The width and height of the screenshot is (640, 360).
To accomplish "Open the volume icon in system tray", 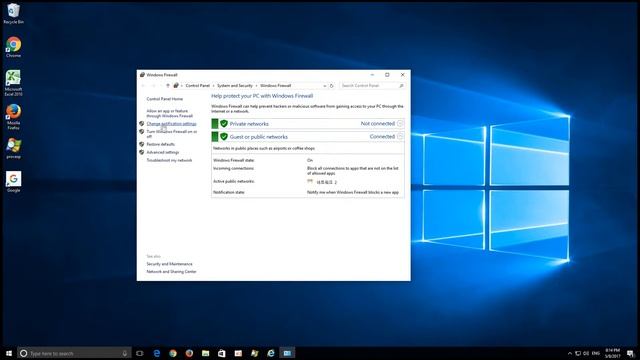I will click(586, 353).
